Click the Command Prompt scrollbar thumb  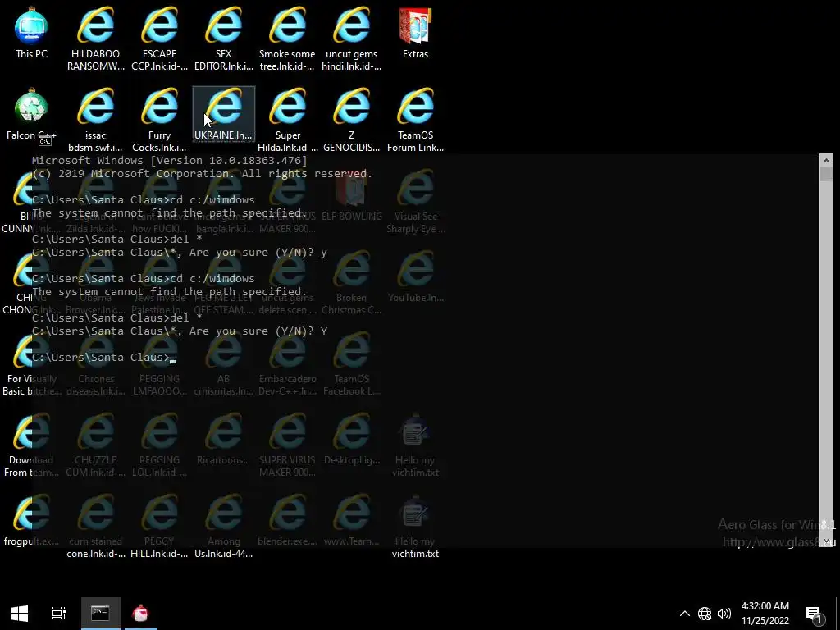826,174
